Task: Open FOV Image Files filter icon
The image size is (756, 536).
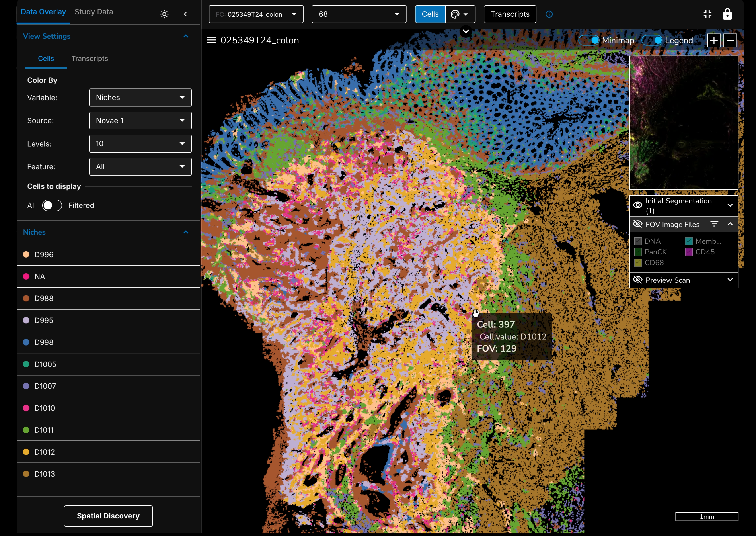Action: (714, 224)
